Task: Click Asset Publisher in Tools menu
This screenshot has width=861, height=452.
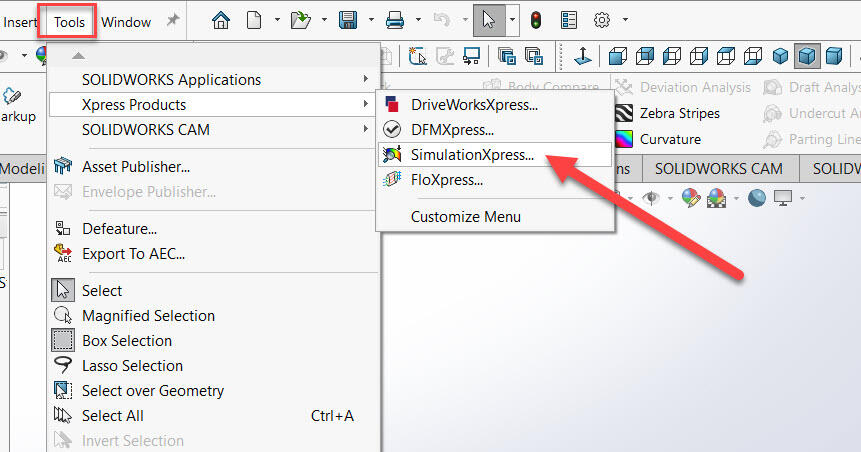Action: coord(136,167)
